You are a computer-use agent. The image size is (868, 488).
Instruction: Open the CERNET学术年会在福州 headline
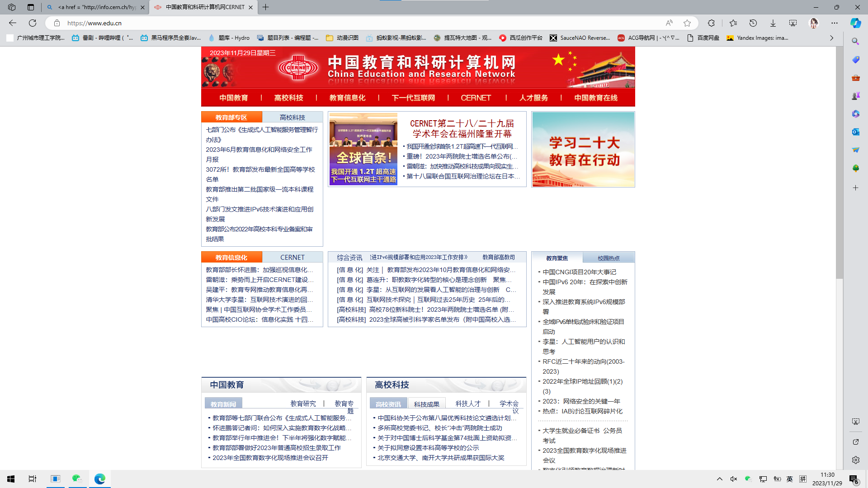462,129
